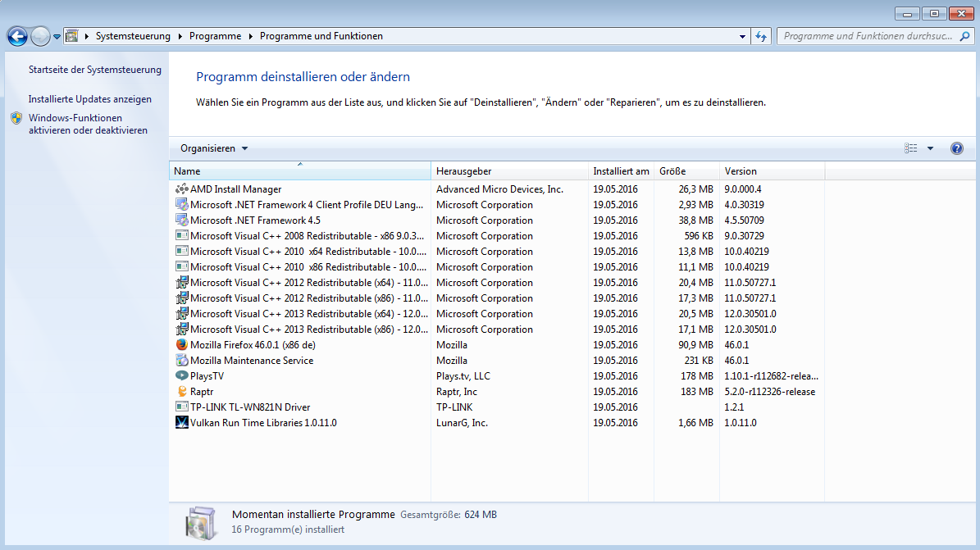Open the recent pages dropdown arrow
Viewport: 980px width, 550px height.
click(x=57, y=36)
